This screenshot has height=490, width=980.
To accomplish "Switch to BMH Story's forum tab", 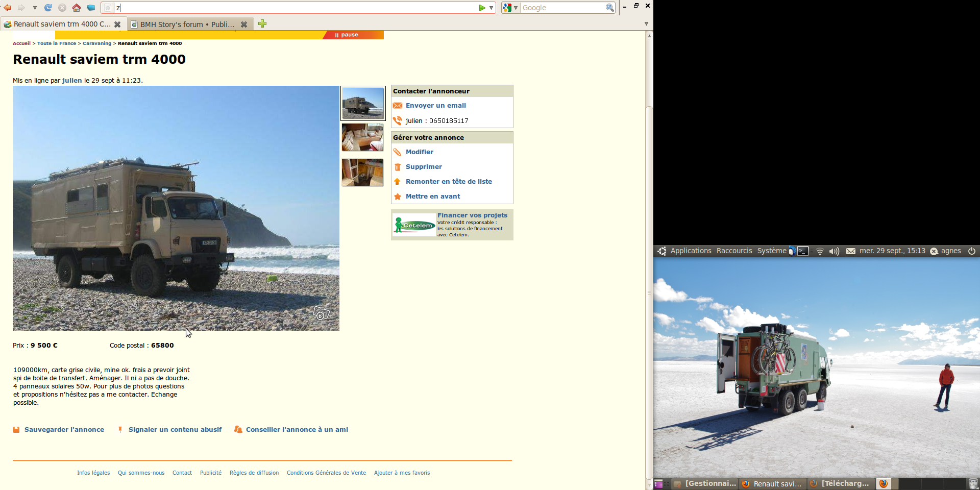I will tap(186, 24).
